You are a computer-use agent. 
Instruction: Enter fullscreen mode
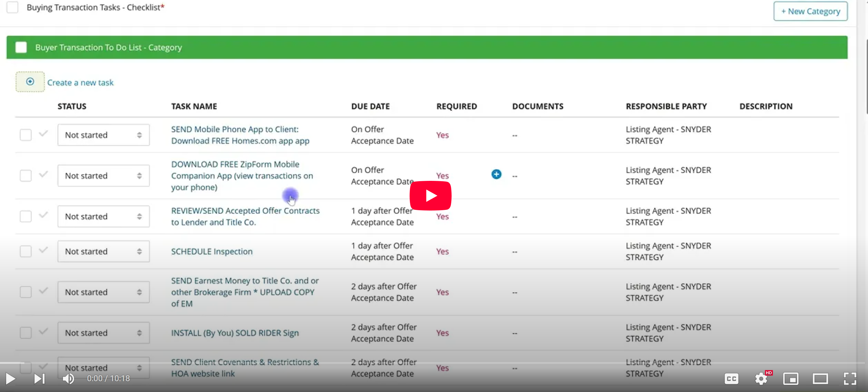pyautogui.click(x=849, y=378)
